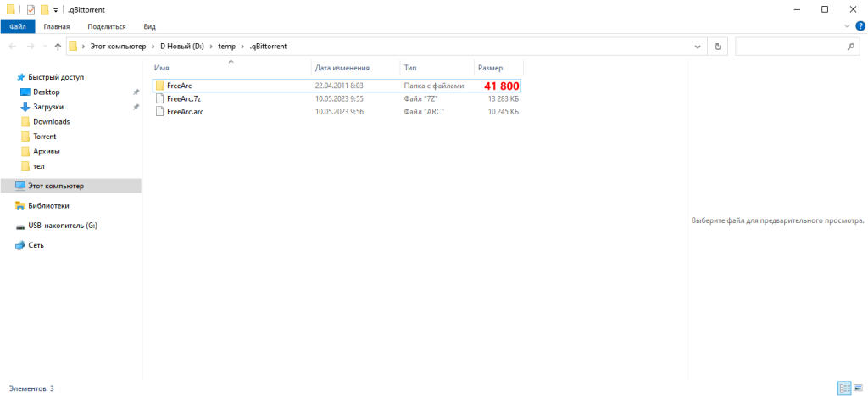Click the Сеть network icon in sidebar
Screen dimensions: 868x396
[20, 245]
